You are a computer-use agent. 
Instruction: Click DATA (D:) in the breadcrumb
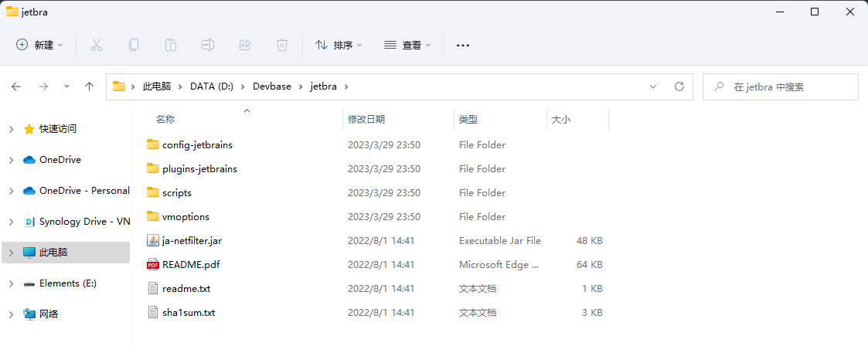pyautogui.click(x=212, y=86)
